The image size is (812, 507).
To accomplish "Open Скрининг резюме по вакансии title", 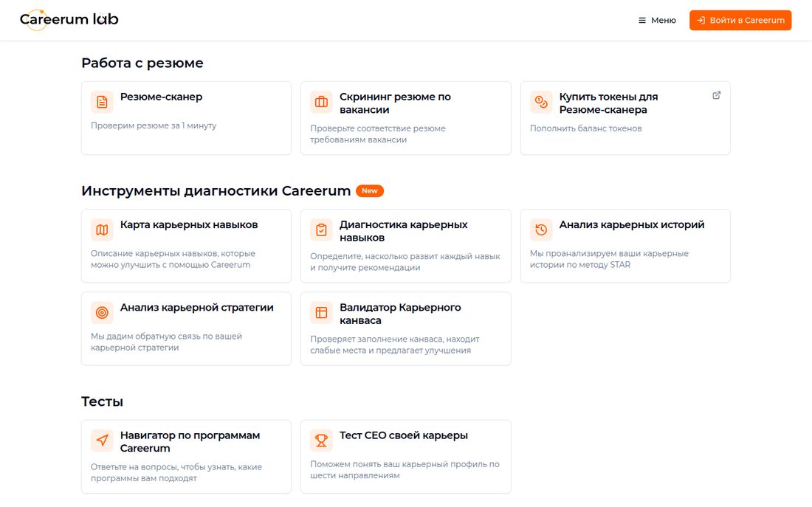I will tap(395, 103).
